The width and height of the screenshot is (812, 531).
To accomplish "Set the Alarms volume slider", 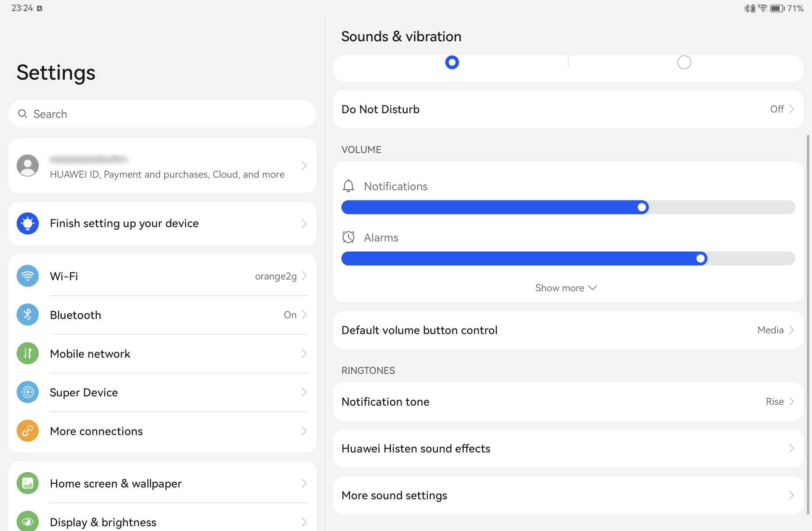I will click(568, 258).
